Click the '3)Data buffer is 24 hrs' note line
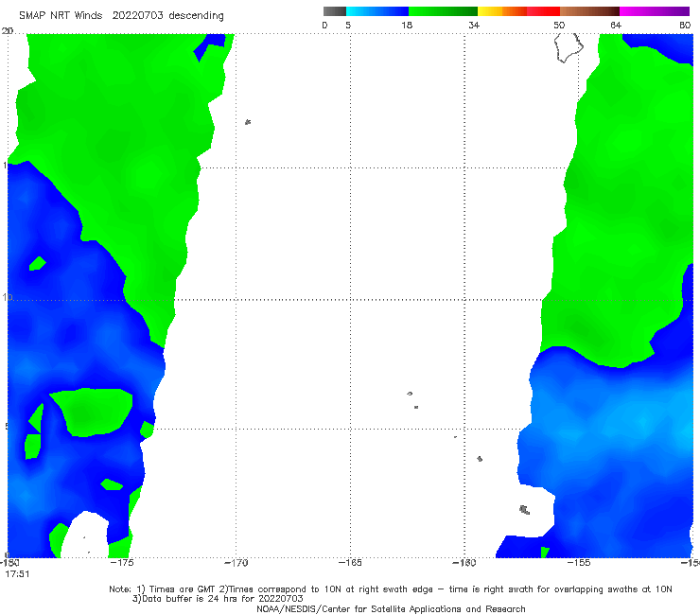The image size is (700, 615). coord(218,599)
